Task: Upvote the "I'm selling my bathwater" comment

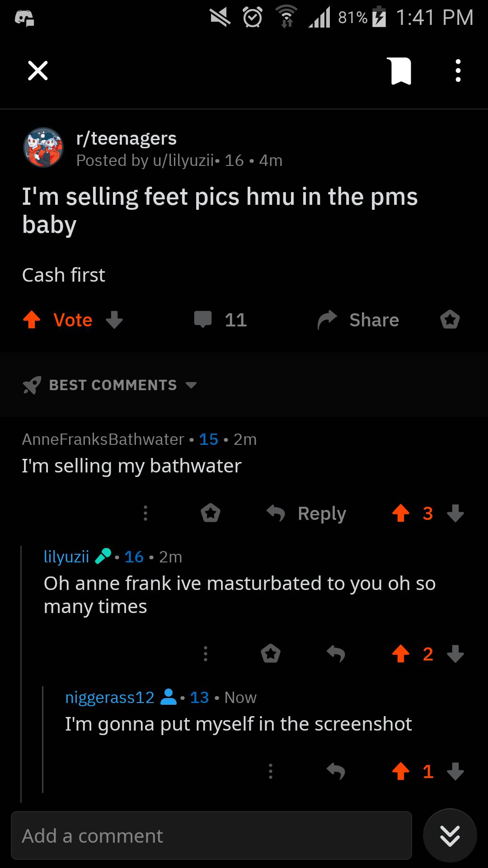Action: click(x=401, y=513)
